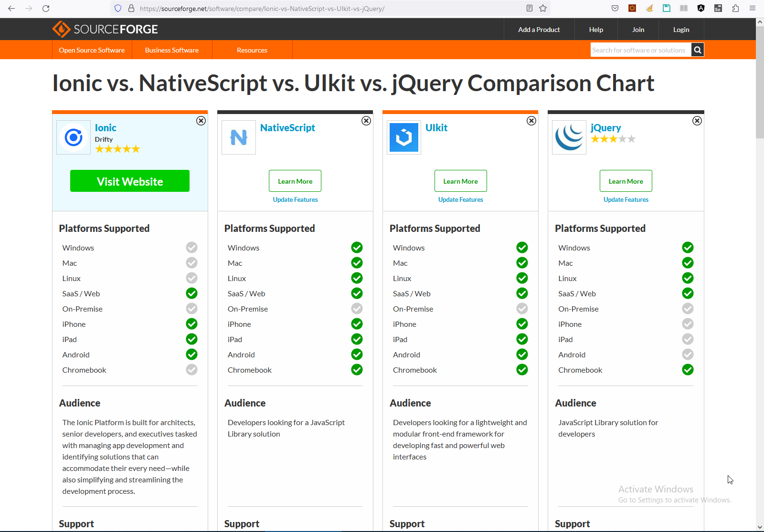This screenshot has height=532, width=764.
Task: Click the orange sun extension icon
Action: pos(632,8)
